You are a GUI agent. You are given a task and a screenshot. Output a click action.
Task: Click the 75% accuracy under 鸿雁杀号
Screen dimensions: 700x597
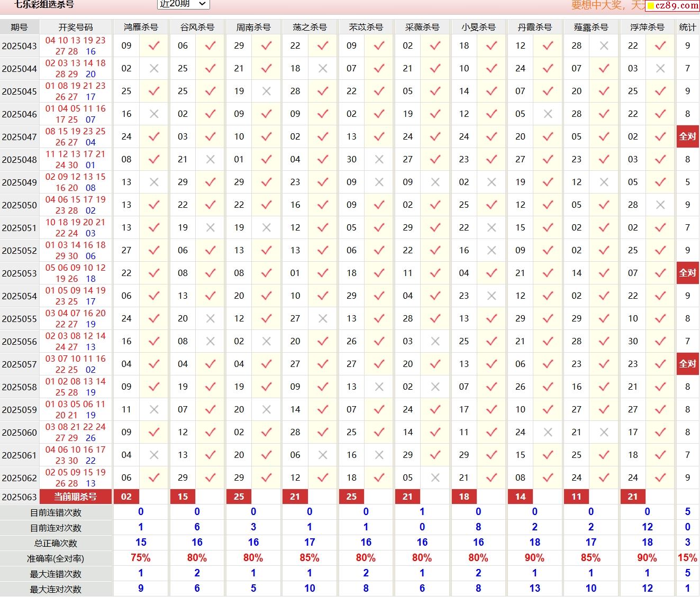tap(141, 558)
